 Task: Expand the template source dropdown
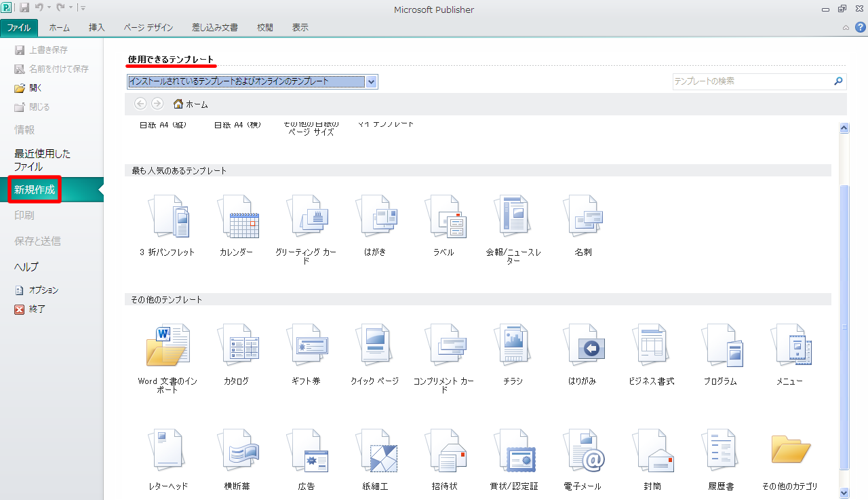pos(371,82)
